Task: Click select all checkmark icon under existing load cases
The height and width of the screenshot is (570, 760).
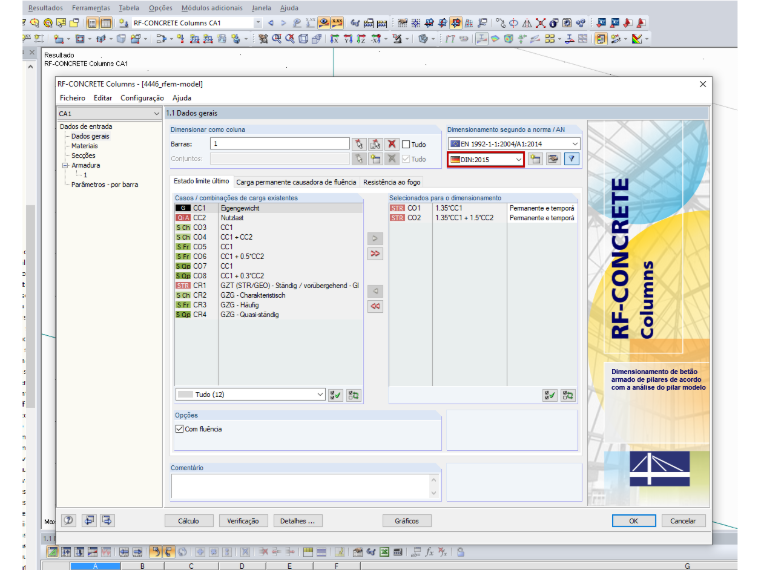Action: (x=335, y=395)
